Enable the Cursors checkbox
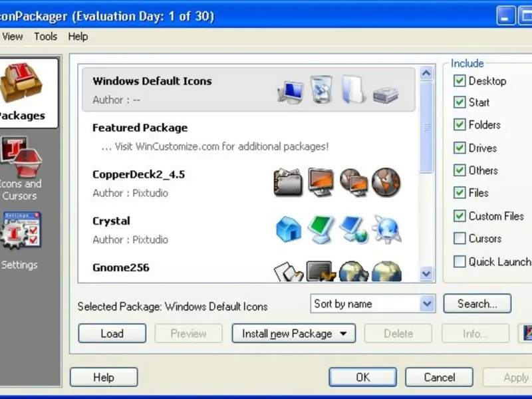 coord(460,238)
